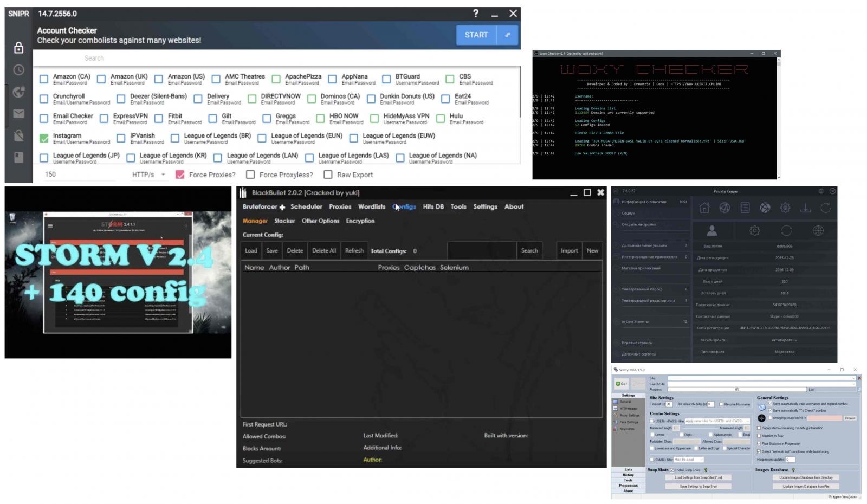
Task: Open the Bruteforcer menu in BlackBullet
Action: click(x=263, y=206)
